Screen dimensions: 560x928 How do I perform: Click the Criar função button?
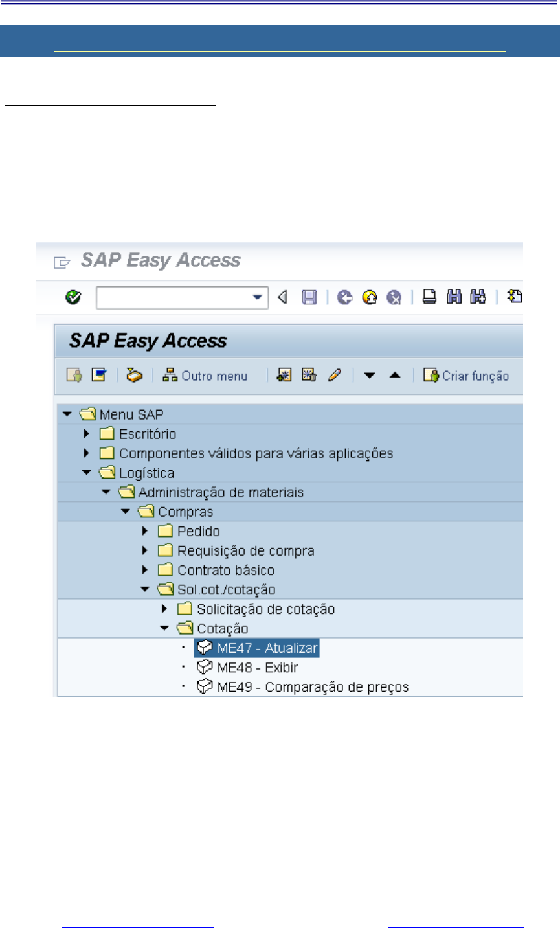click(x=466, y=376)
